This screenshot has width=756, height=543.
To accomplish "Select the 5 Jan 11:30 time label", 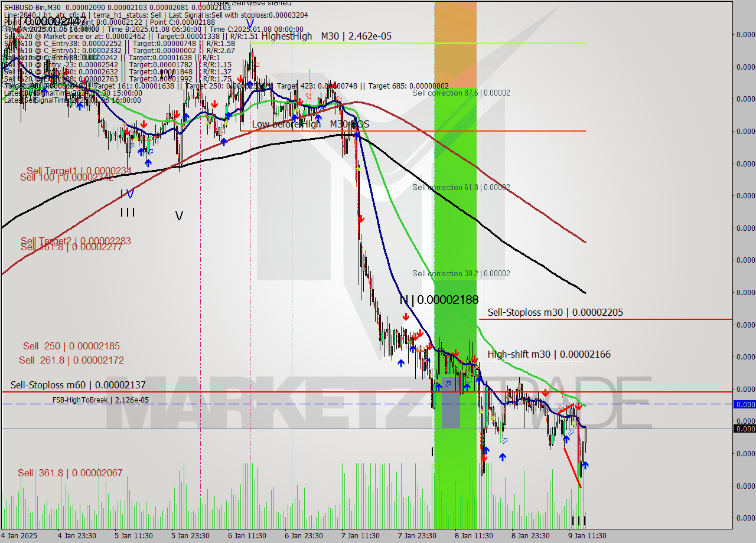I will 133,536.
